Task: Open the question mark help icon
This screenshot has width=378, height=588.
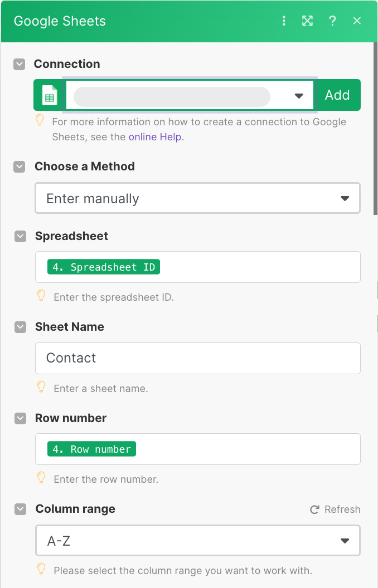Action: click(x=332, y=21)
